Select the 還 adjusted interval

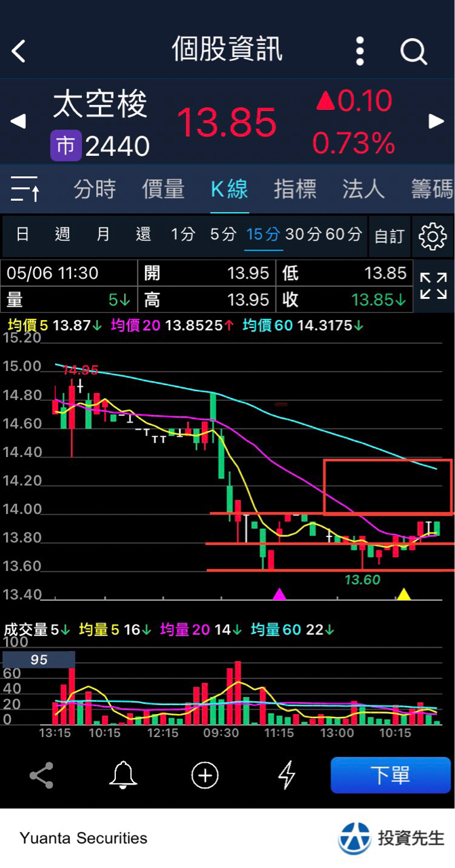(143, 235)
